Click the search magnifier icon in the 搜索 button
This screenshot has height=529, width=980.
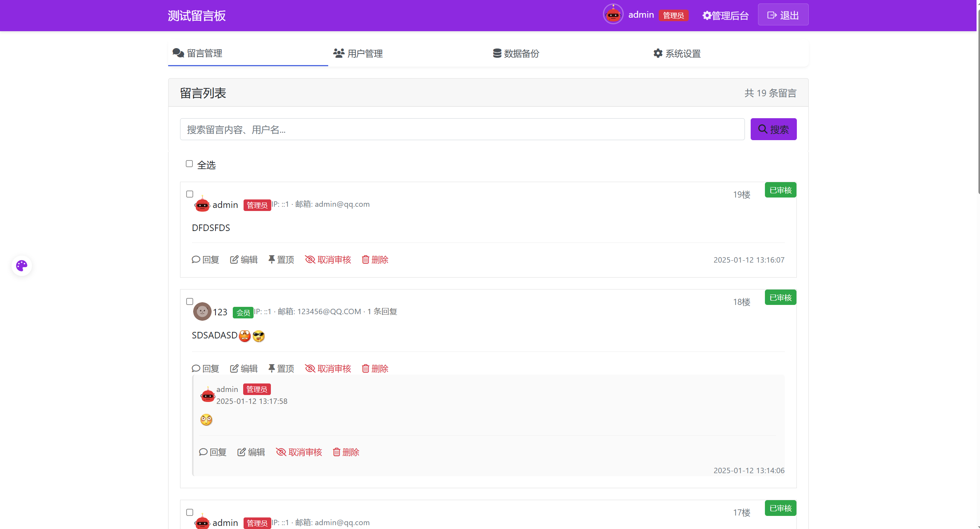(763, 129)
